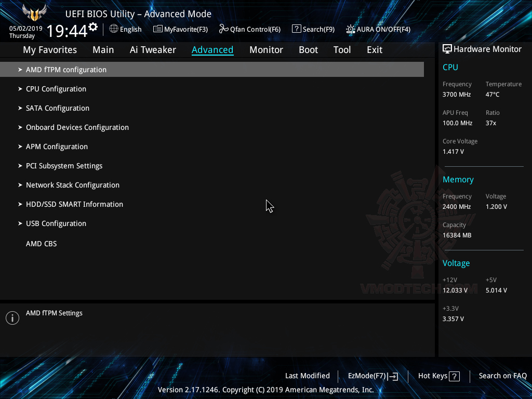Expand the Network Stack Configuration arrow

20,185
